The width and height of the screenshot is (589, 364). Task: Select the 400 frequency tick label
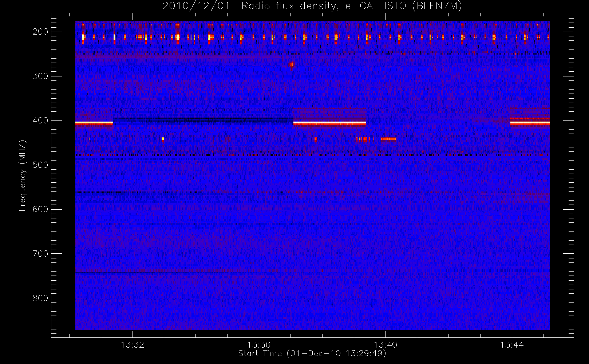click(x=40, y=120)
